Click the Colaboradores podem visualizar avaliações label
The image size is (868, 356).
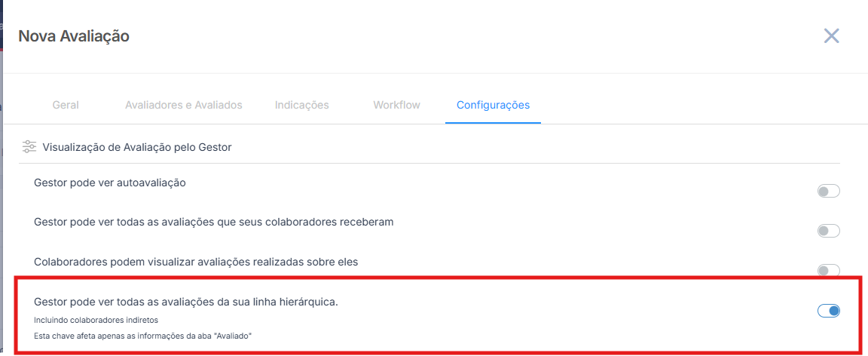pyautogui.click(x=196, y=262)
